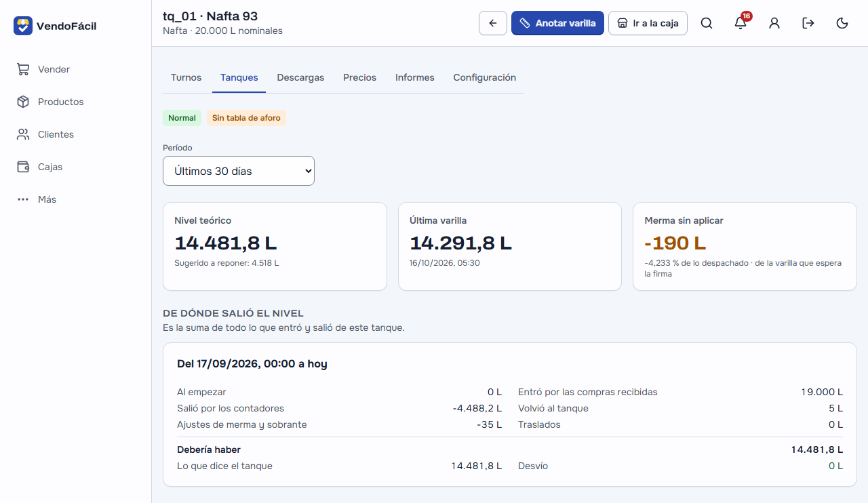
Task: Open search with the magnifier icon
Action: pyautogui.click(x=707, y=23)
